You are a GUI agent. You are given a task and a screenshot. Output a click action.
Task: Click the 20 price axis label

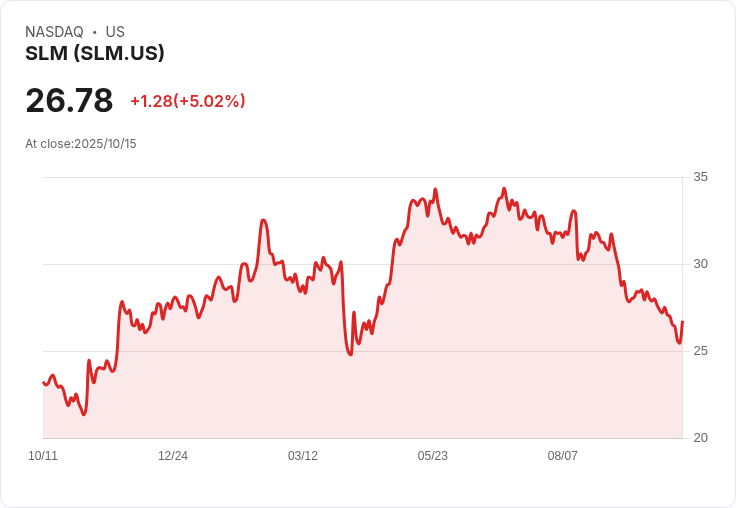click(x=700, y=438)
